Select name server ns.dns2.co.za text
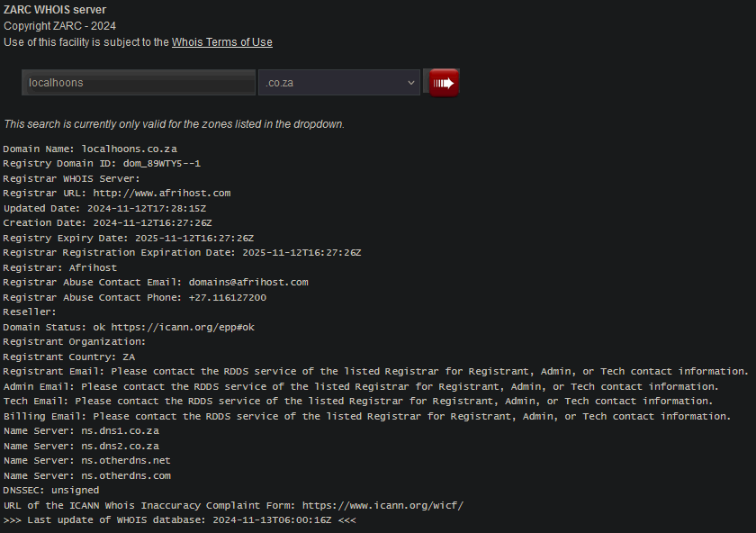This screenshot has width=756, height=533. click(x=120, y=446)
